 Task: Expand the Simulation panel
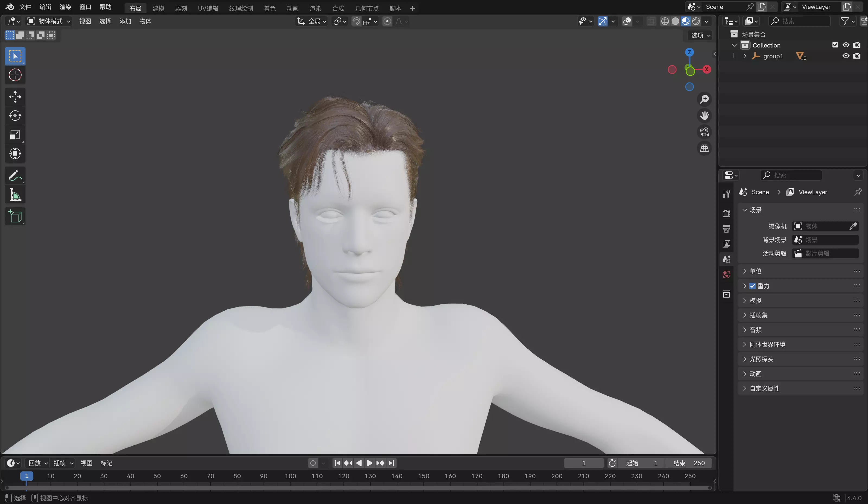[800, 300]
